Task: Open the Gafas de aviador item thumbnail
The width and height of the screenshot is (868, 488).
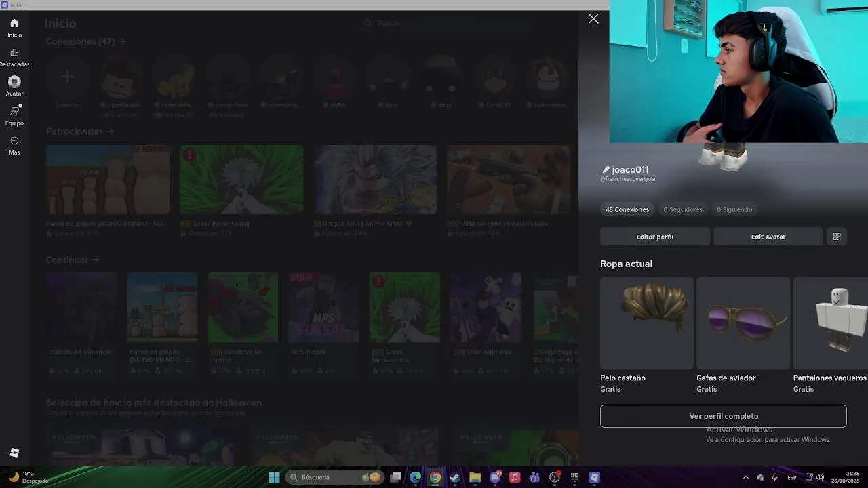Action: (x=743, y=323)
